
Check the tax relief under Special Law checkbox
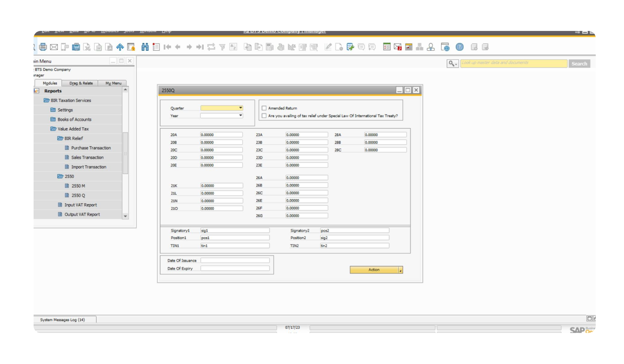pos(264,116)
